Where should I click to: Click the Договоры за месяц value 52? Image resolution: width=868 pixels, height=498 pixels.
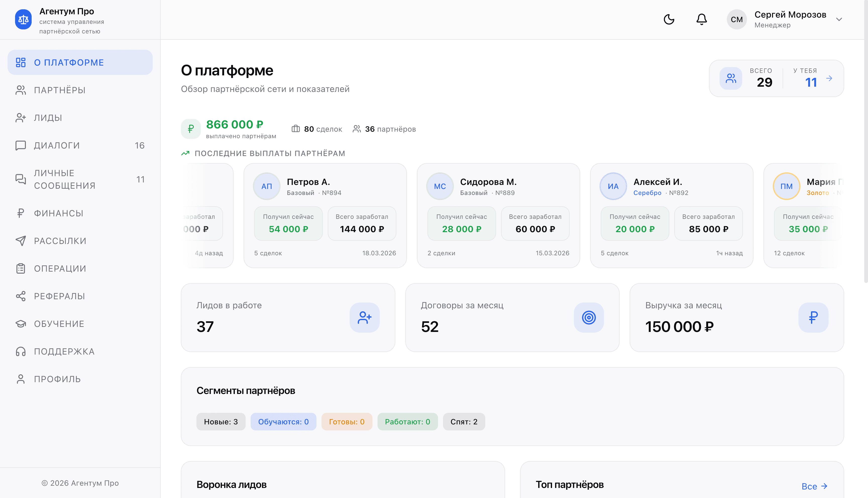[x=430, y=327]
